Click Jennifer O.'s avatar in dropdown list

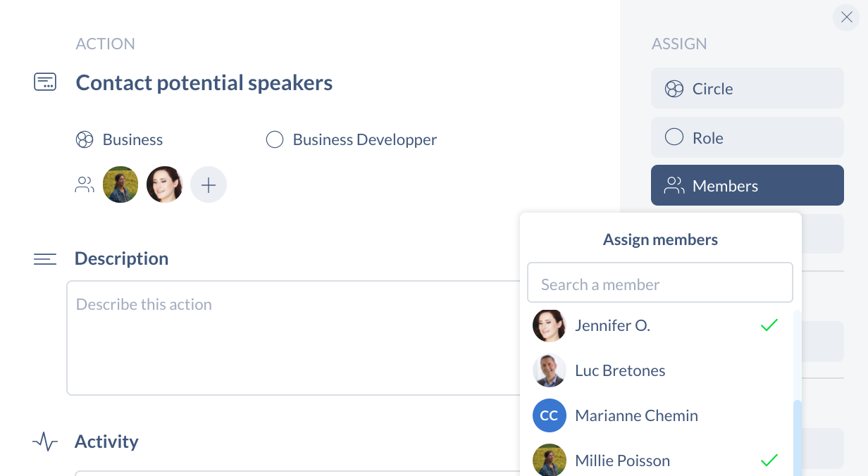pyautogui.click(x=550, y=325)
